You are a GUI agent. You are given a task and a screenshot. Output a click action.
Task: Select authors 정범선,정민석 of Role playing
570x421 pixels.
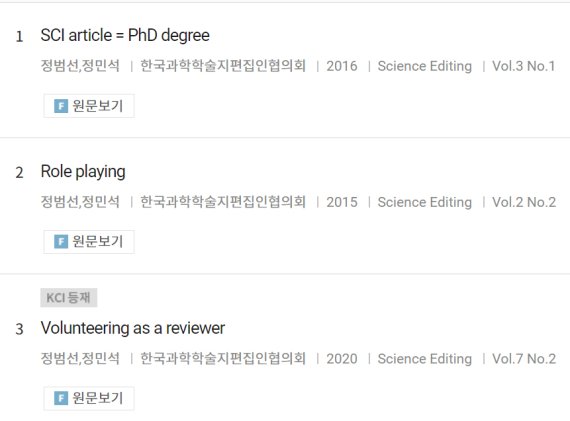click(80, 202)
